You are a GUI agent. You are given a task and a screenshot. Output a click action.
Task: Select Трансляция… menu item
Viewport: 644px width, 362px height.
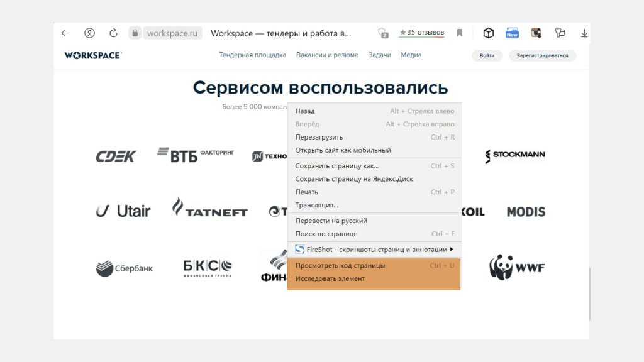(x=375, y=206)
